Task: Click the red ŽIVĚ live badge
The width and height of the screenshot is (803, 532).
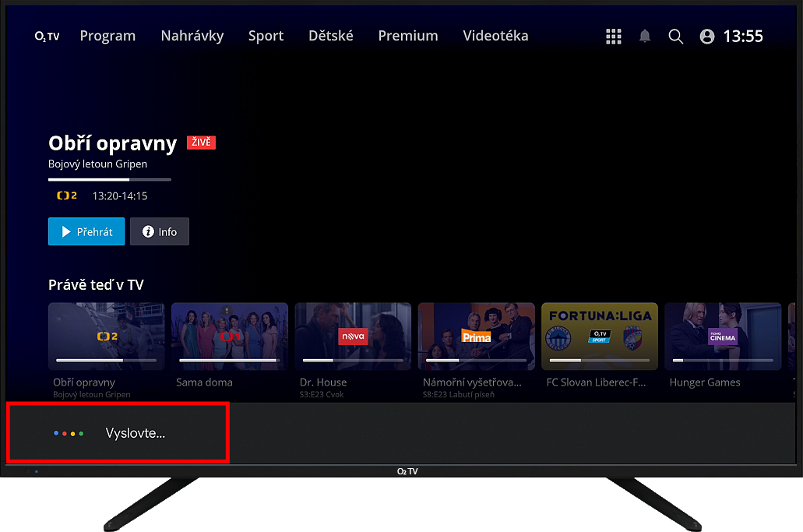Action: click(x=201, y=143)
